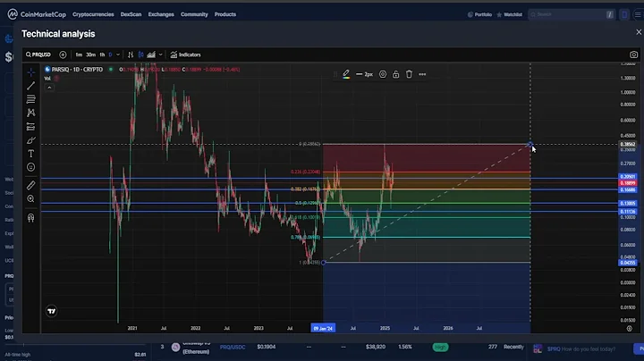644x361 pixels.
Task: Open more options in drawing toolbar
Action: coord(422,74)
